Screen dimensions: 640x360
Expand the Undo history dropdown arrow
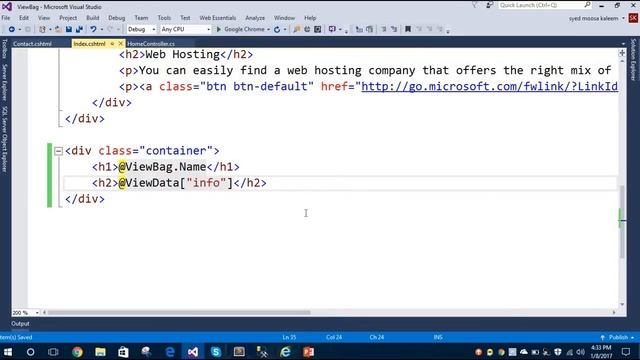(x=102, y=29)
